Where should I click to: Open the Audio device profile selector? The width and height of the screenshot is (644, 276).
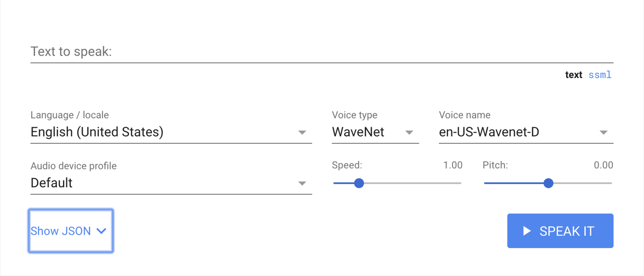click(x=138, y=183)
